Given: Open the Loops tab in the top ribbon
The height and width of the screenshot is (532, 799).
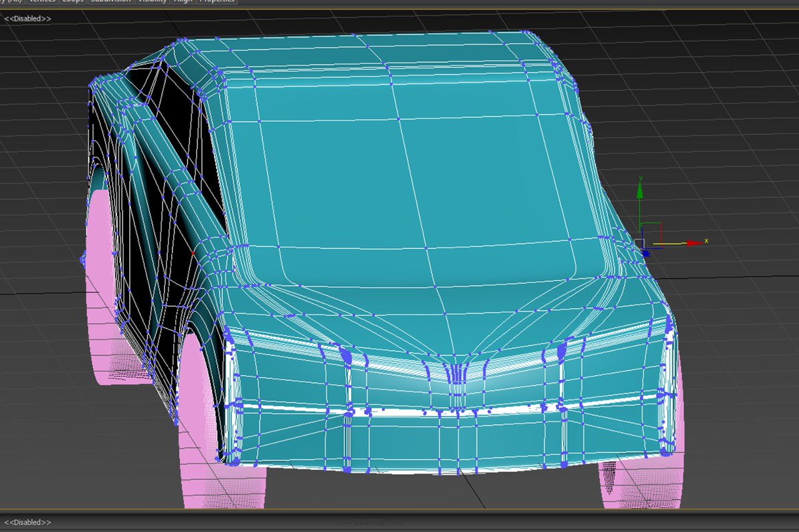Looking at the screenshot, I should point(73,2).
